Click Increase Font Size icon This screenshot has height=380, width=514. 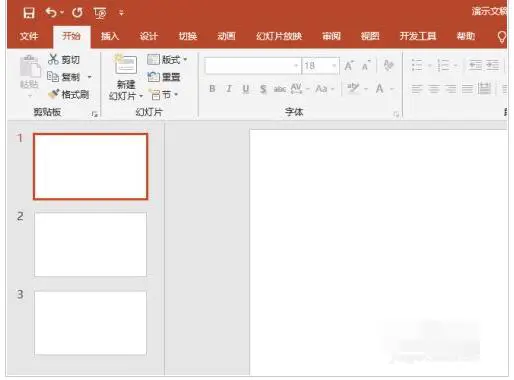click(349, 66)
